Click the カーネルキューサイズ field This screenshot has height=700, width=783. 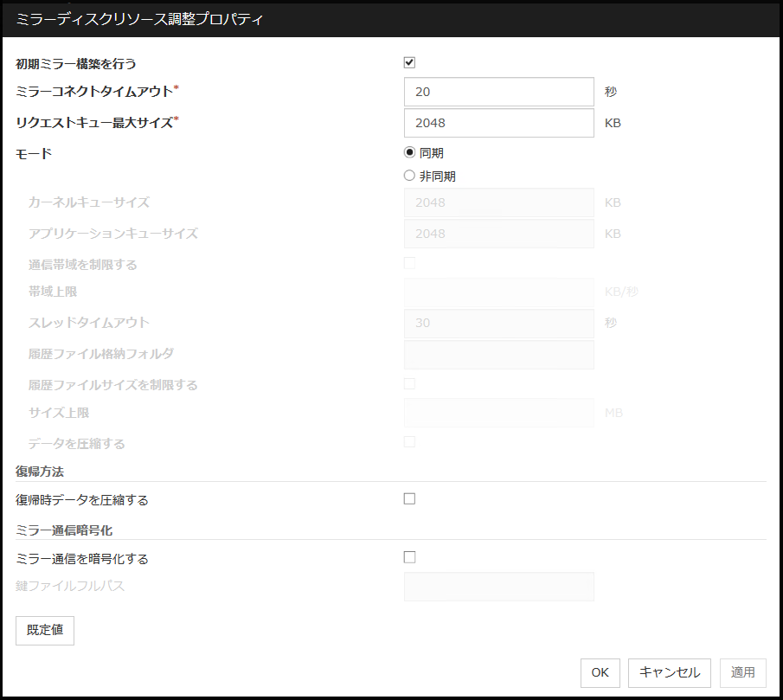pyautogui.click(x=498, y=202)
